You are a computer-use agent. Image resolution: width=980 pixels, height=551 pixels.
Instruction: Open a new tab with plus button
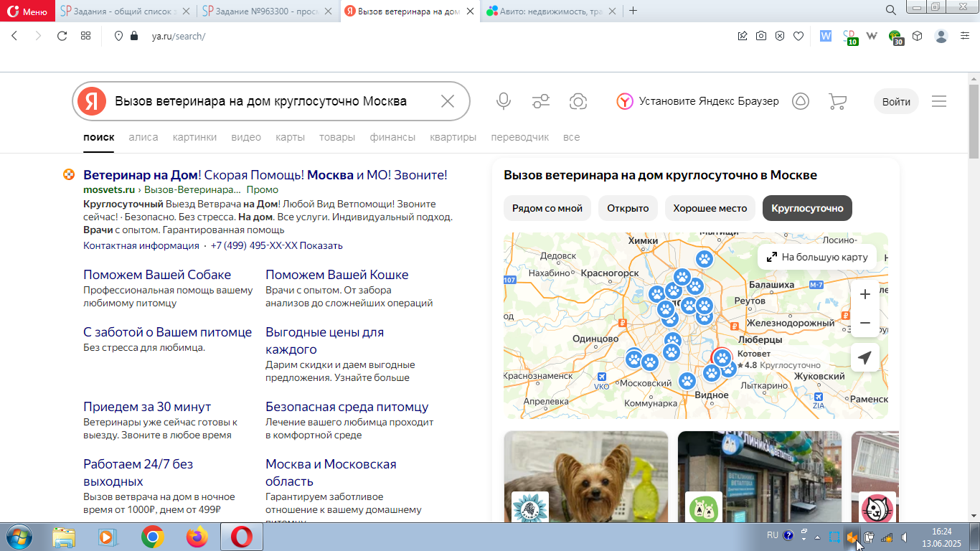(633, 11)
